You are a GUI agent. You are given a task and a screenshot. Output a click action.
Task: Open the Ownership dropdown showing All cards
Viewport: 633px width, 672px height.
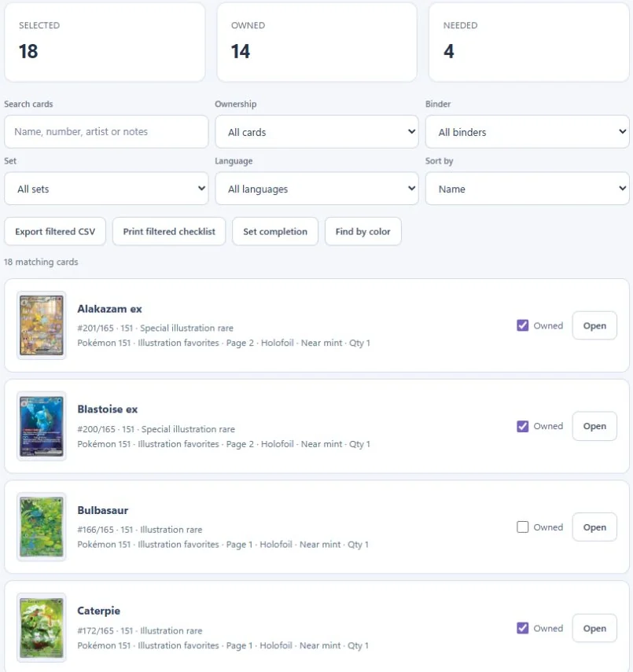[316, 132]
